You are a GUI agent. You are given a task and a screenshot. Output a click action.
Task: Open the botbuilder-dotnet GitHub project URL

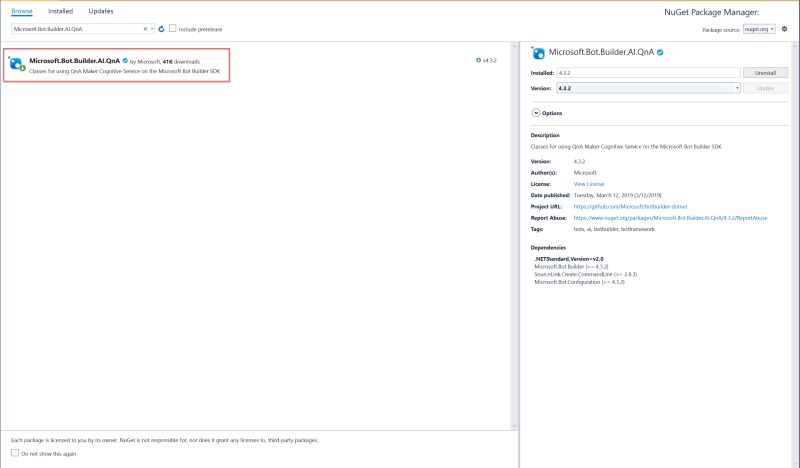pos(630,207)
